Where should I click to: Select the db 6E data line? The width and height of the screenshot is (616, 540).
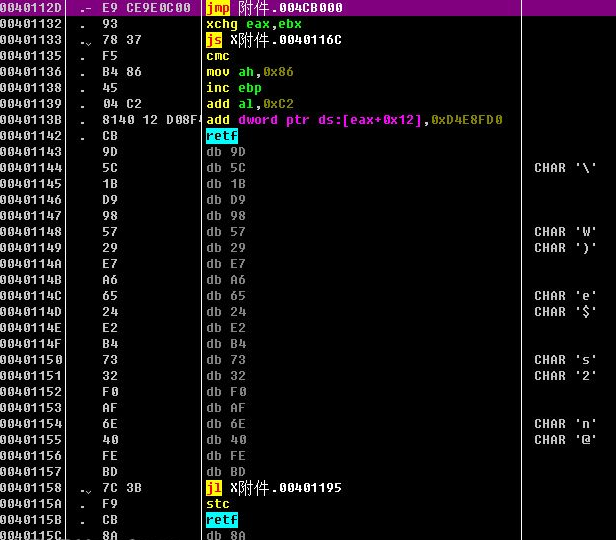(x=226, y=424)
